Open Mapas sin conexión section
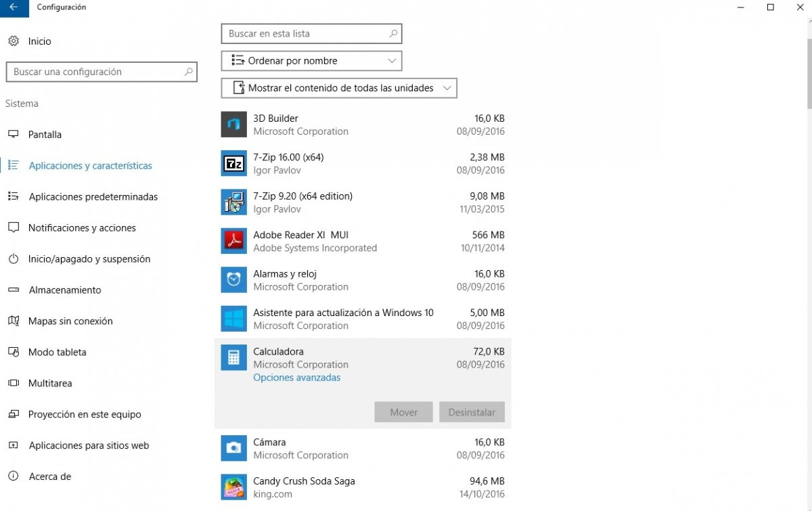Screen dimensions: 812x511 point(70,321)
